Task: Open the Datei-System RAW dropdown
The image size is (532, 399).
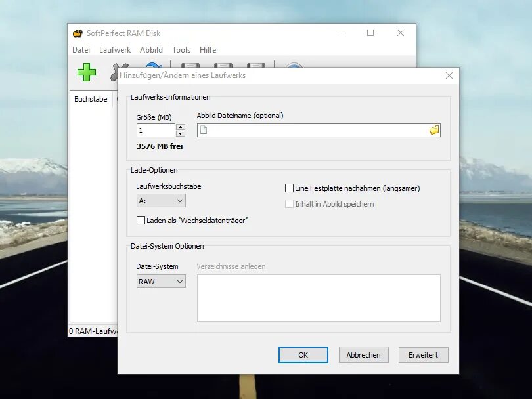Action: (161, 282)
